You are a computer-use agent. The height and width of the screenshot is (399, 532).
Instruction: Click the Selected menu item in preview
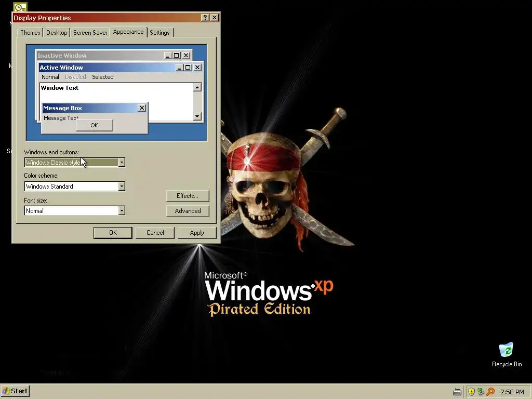103,77
